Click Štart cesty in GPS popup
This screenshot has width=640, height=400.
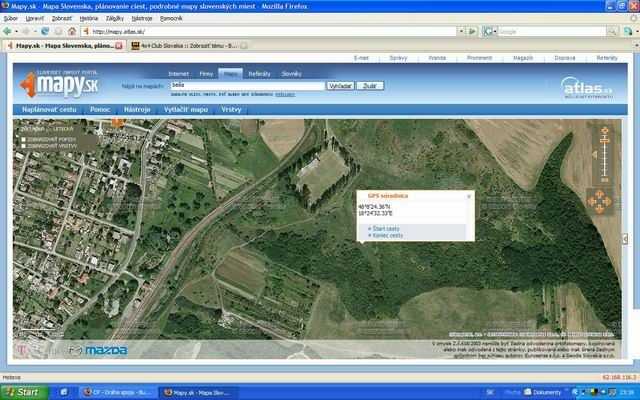[386, 229]
